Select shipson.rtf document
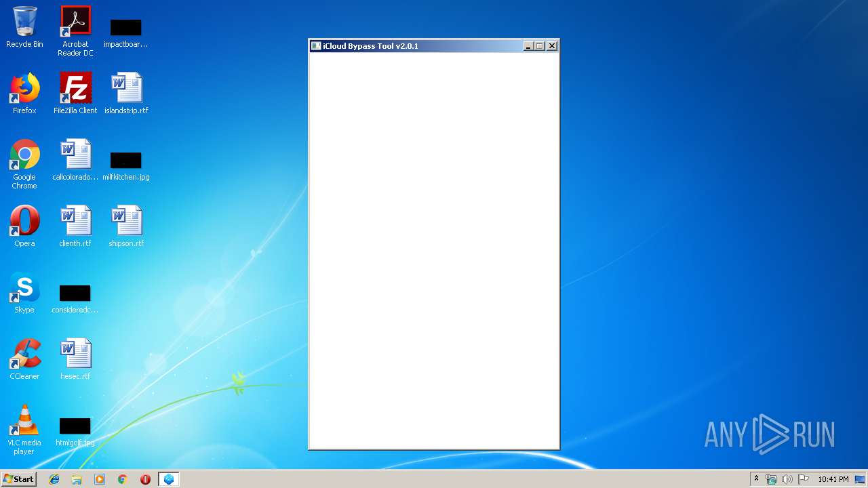Image resolution: width=868 pixels, height=488 pixels. (x=126, y=226)
